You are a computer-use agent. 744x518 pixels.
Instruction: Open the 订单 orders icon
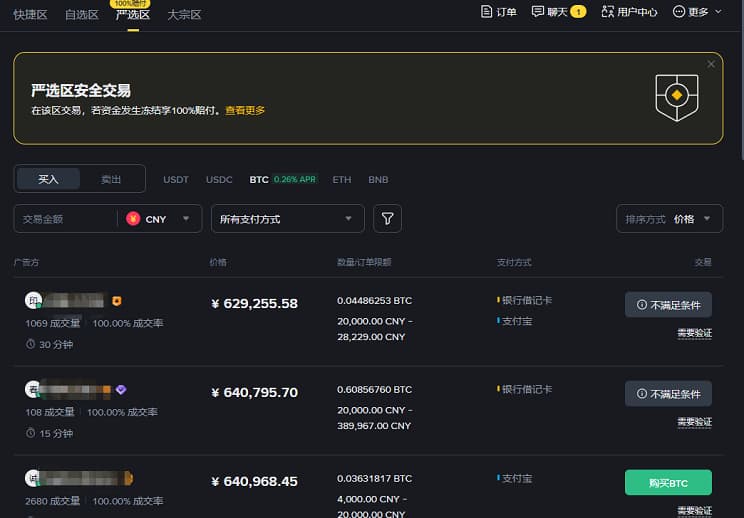coord(486,11)
